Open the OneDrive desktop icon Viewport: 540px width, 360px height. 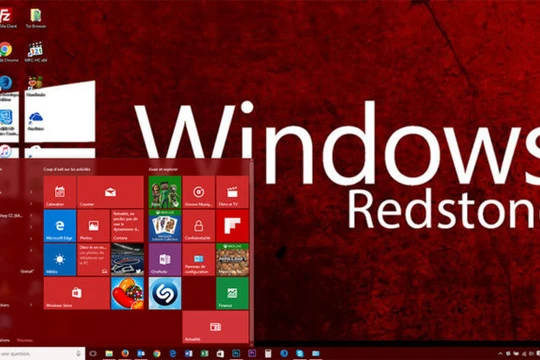36,121
